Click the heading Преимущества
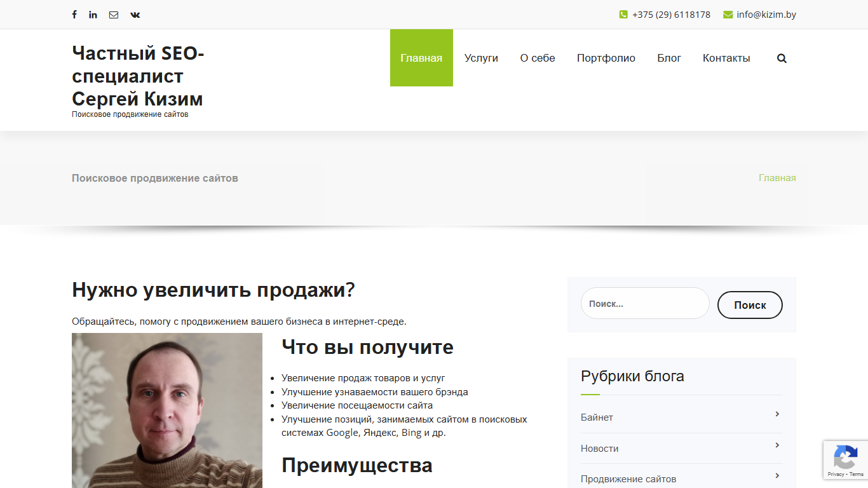The image size is (868, 488). pos(357,465)
